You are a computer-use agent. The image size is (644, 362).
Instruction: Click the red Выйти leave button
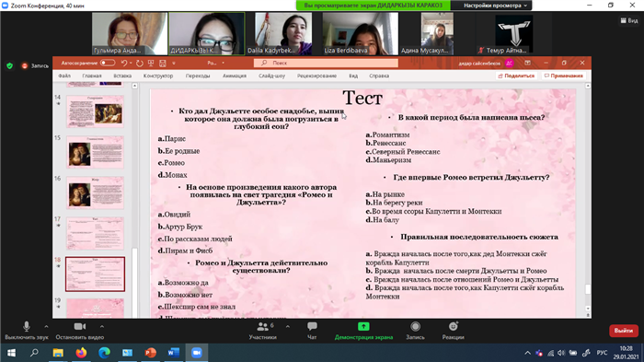tap(624, 331)
